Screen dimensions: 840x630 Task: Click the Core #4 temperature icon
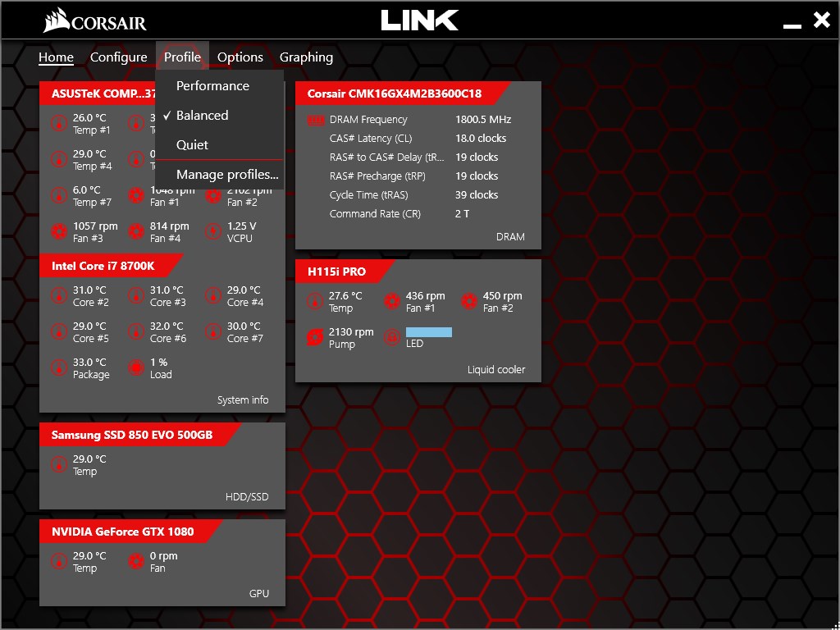213,295
